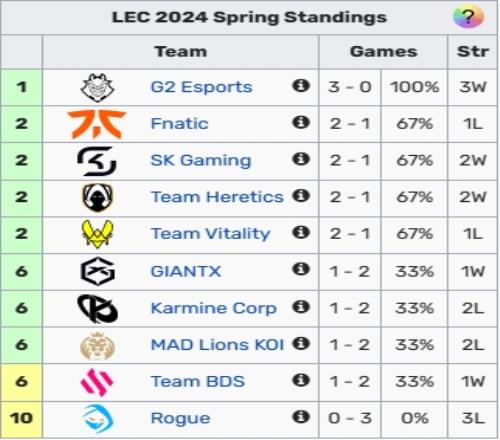Click the info icon for SK Gaming
The width and height of the screenshot is (500, 440).
tap(301, 159)
